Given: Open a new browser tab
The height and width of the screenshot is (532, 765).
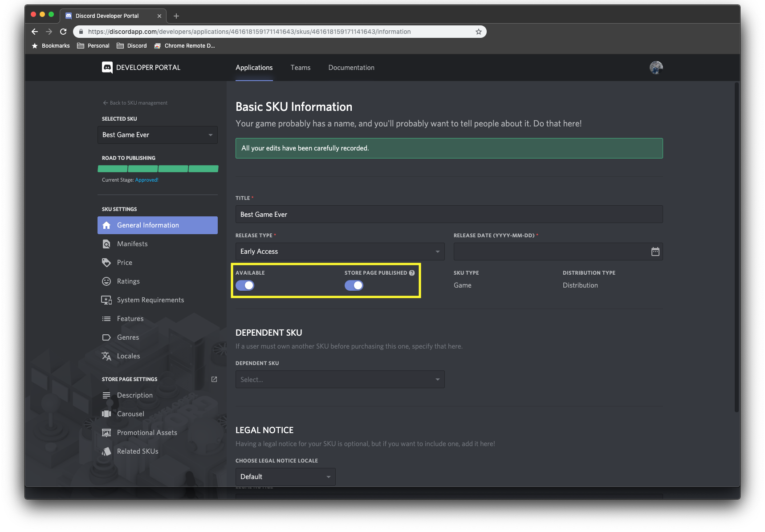Looking at the screenshot, I should (176, 16).
